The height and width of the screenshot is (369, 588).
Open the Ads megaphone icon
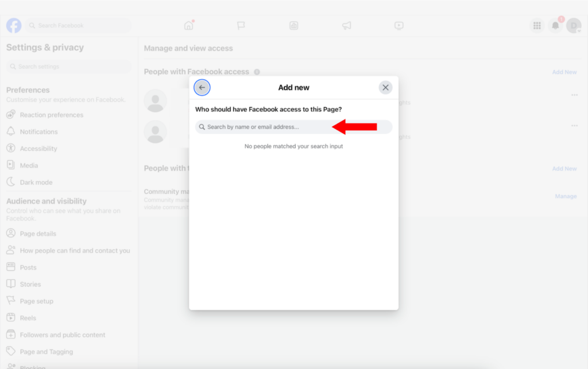tap(346, 25)
